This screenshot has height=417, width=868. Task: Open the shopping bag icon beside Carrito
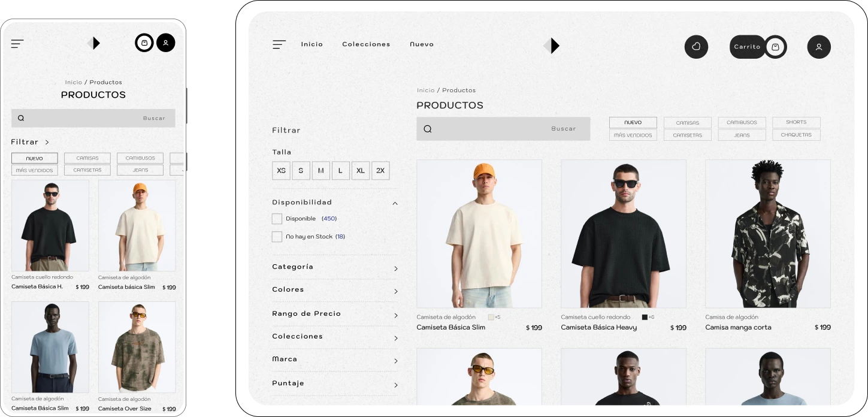click(776, 47)
